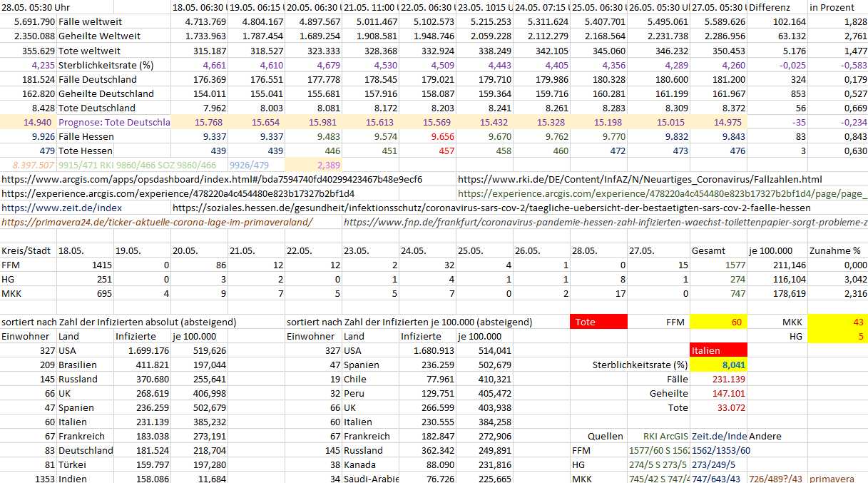This screenshot has height=483, width=868.
Task: Click the 'Tote Hessen' row label cell
Action: pyautogui.click(x=113, y=151)
